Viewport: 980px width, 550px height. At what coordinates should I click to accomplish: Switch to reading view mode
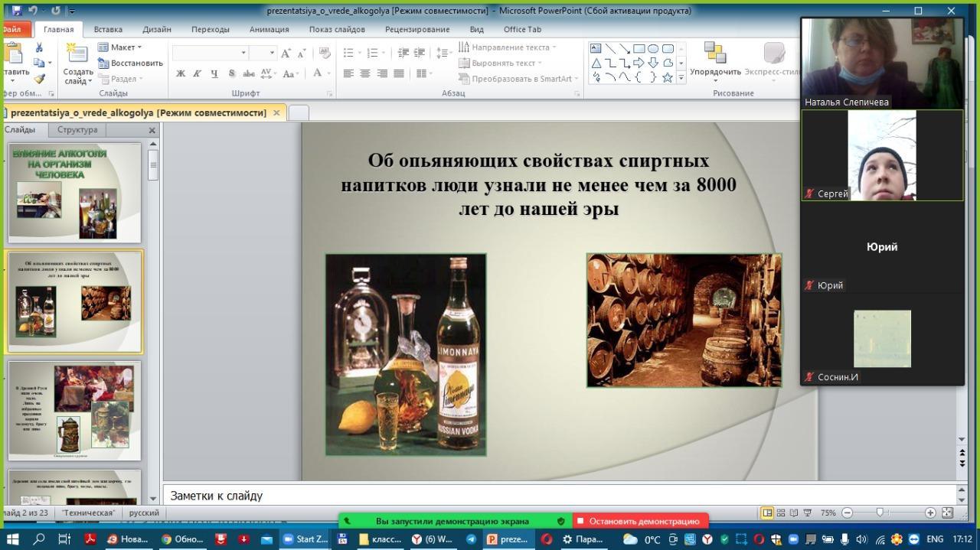[795, 513]
